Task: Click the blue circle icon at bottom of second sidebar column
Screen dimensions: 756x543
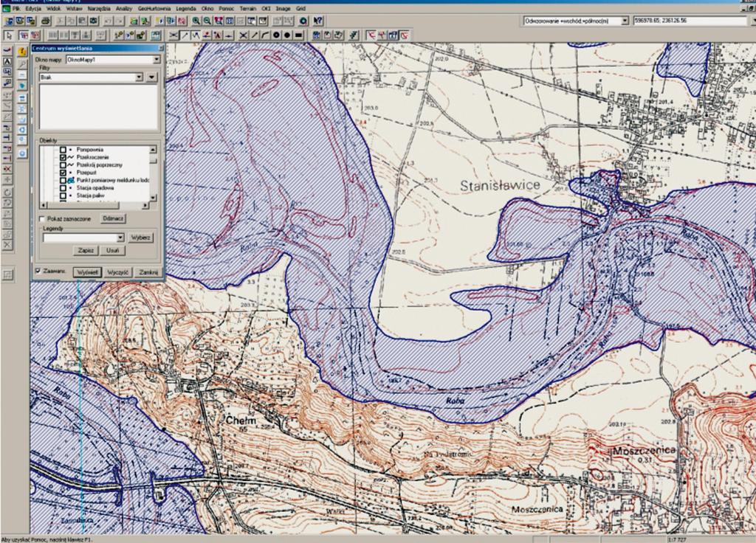Action: (x=22, y=153)
